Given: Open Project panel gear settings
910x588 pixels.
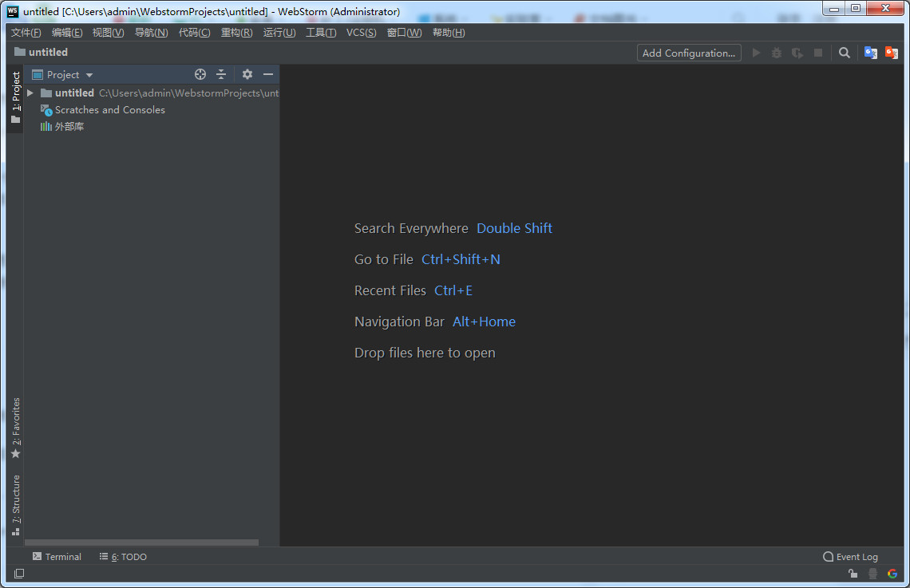Looking at the screenshot, I should pos(247,74).
